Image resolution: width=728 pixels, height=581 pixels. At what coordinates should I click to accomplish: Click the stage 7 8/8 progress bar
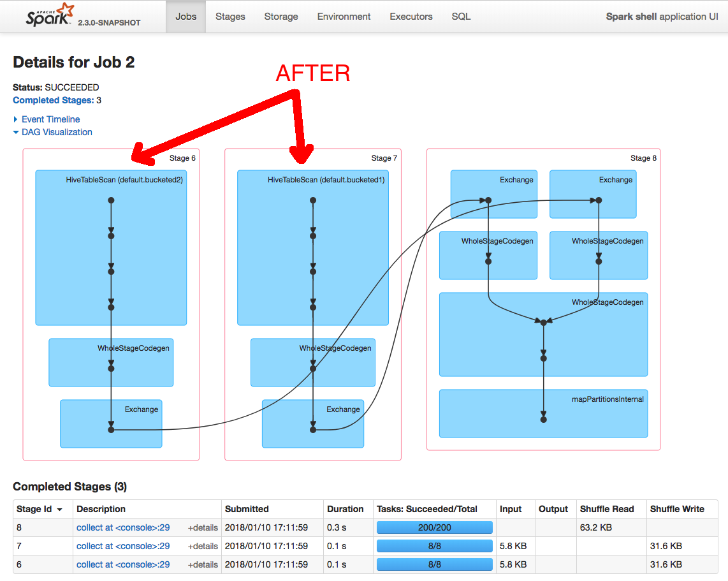point(435,546)
